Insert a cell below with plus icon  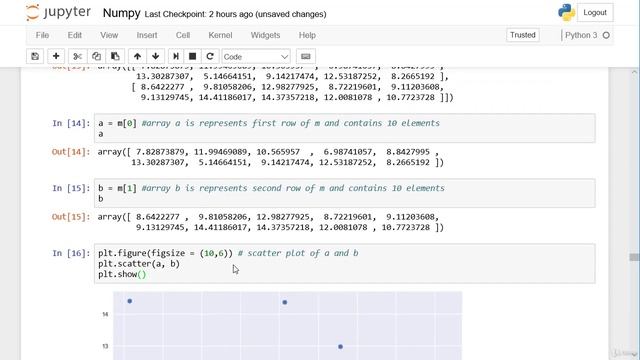[56, 56]
